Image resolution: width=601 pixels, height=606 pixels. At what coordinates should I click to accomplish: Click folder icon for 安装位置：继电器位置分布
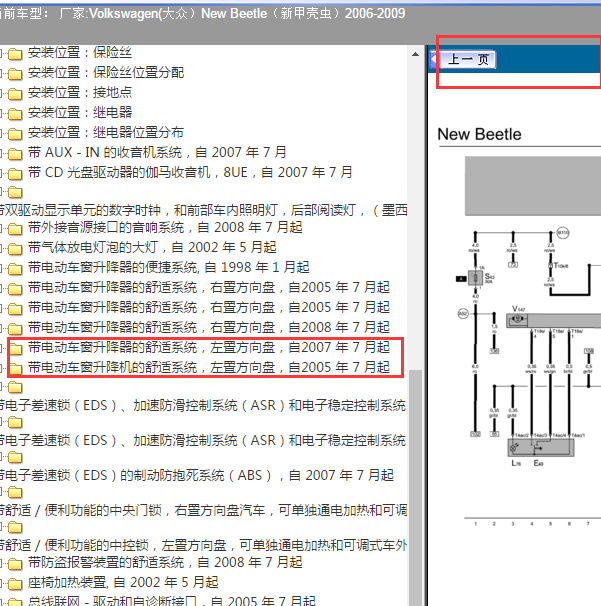(x=15, y=134)
